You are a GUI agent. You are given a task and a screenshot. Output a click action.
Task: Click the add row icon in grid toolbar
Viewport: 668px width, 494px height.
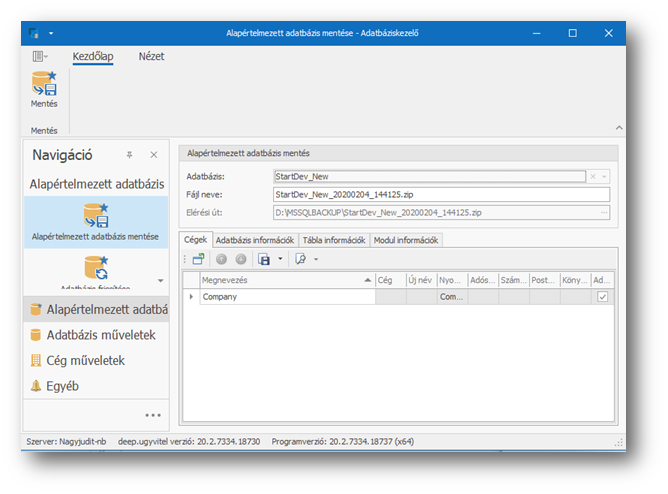coord(199,258)
